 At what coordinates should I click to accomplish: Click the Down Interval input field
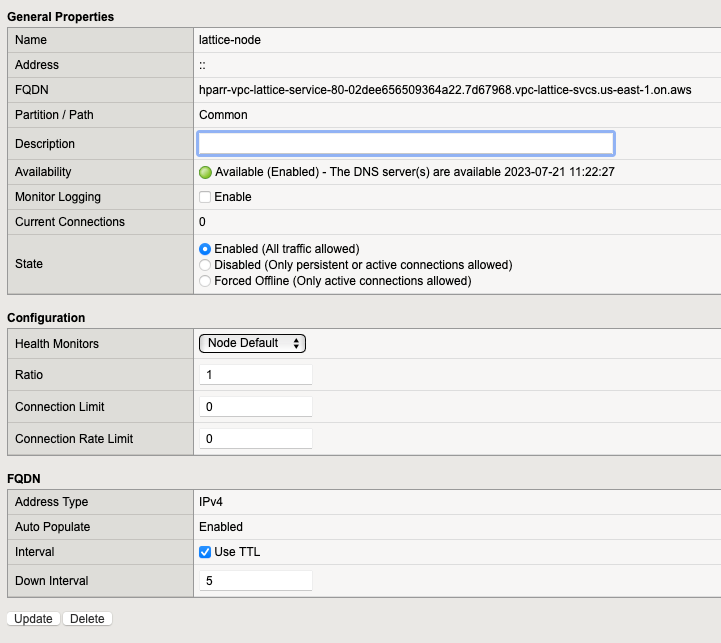point(256,581)
